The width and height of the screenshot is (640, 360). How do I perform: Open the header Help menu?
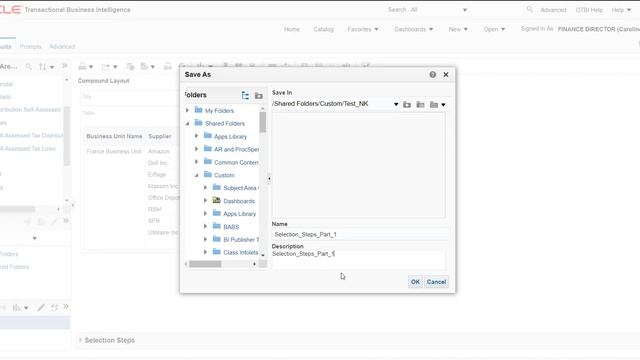point(621,10)
